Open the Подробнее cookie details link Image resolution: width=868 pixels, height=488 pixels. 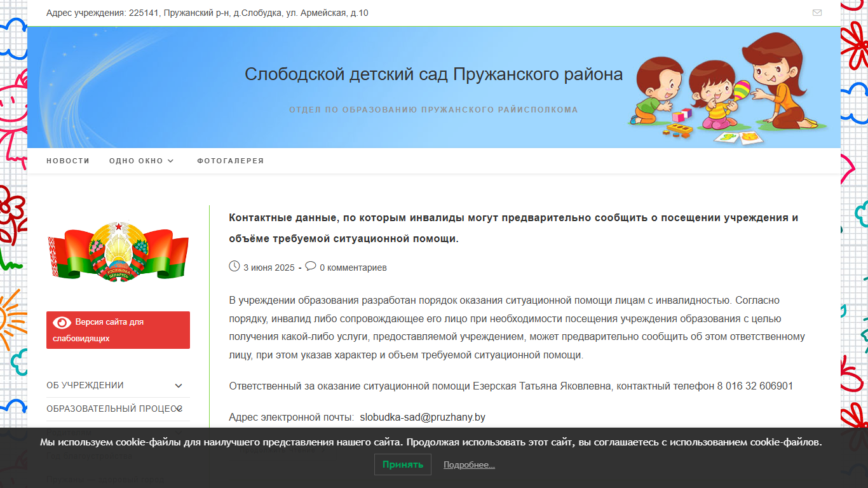point(469,465)
